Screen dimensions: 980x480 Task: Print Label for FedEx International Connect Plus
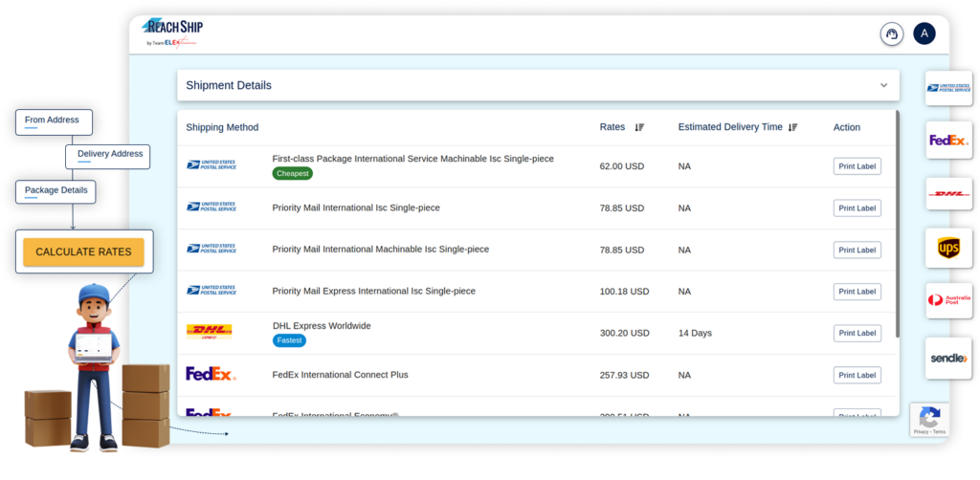pos(857,375)
